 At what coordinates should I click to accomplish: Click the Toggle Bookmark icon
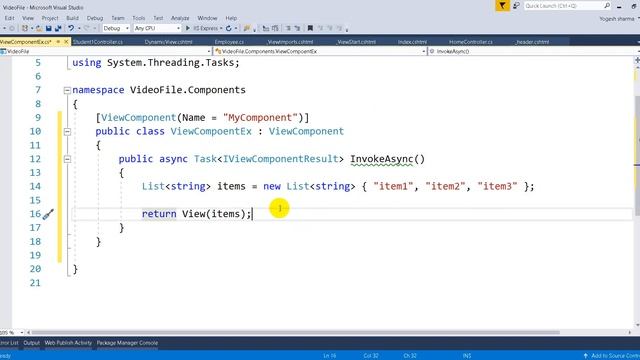310,28
